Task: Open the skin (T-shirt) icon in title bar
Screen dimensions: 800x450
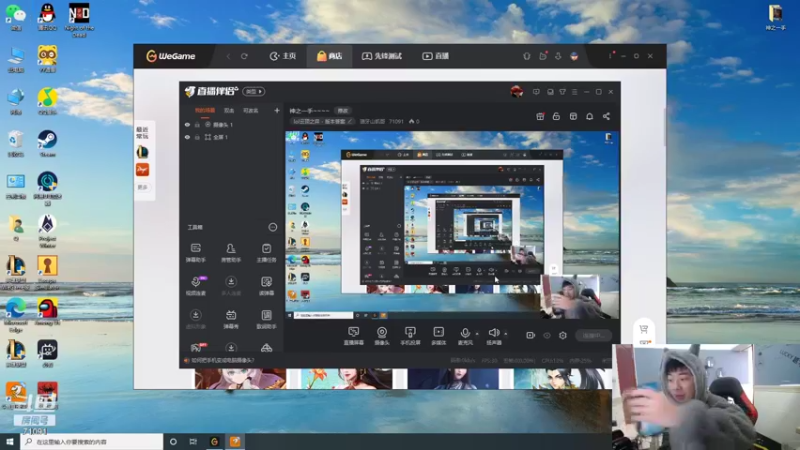Action: pos(562,92)
